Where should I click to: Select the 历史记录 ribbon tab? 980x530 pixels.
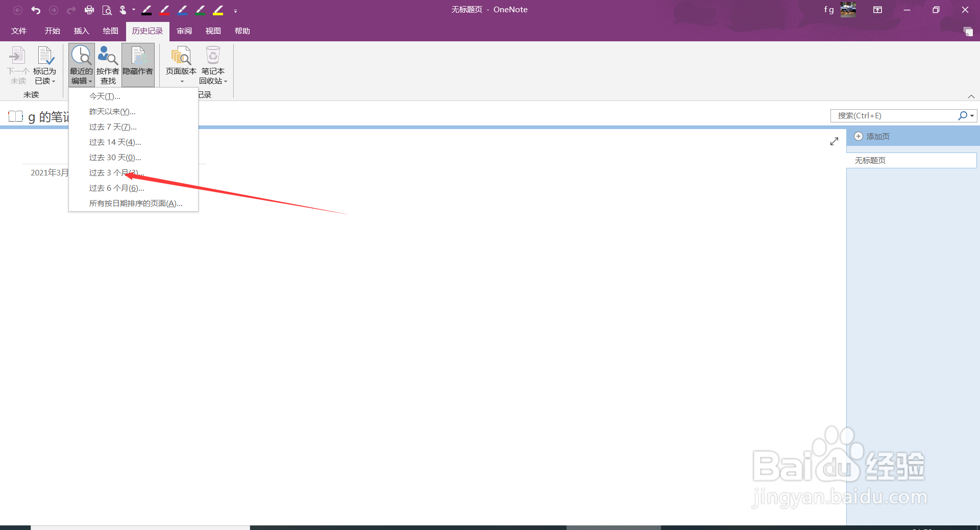[x=148, y=31]
